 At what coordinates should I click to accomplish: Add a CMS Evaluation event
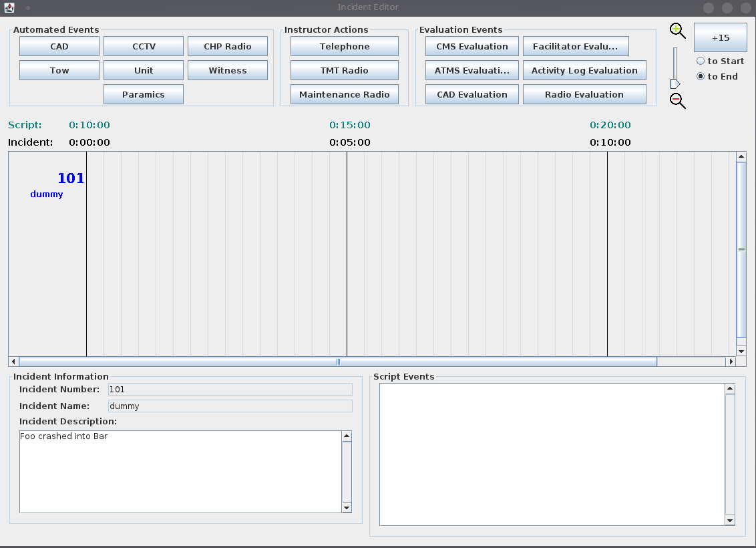point(472,46)
